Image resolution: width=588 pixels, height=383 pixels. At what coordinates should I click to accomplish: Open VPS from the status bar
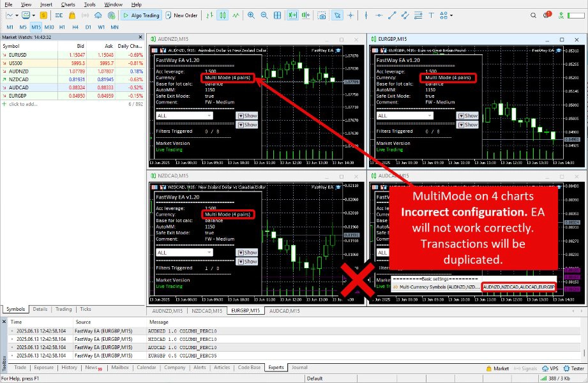tap(552, 368)
